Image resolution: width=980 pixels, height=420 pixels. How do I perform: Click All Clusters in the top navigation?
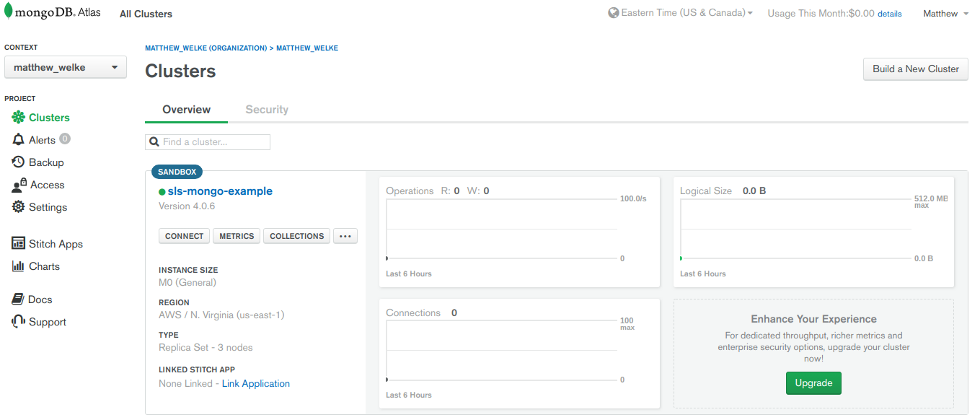146,14
